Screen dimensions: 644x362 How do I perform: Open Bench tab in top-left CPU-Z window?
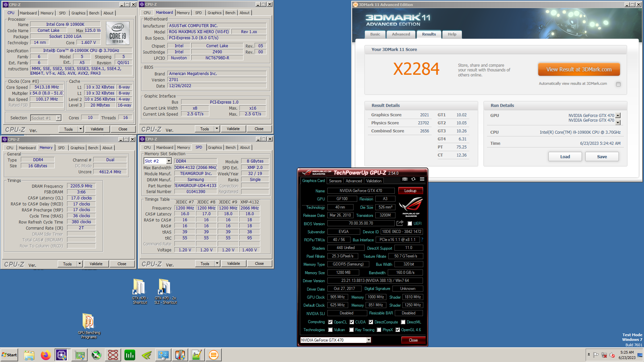click(x=94, y=13)
